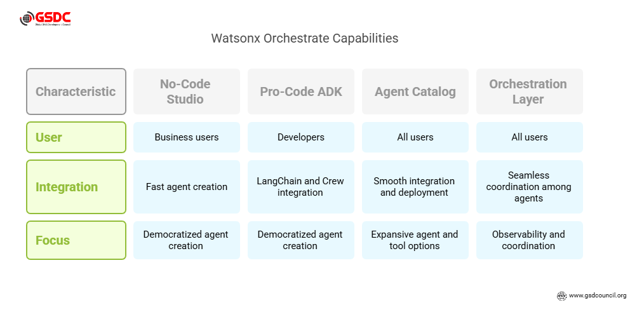Click the globe icon beside www.gsdcouncil.org

561,296
